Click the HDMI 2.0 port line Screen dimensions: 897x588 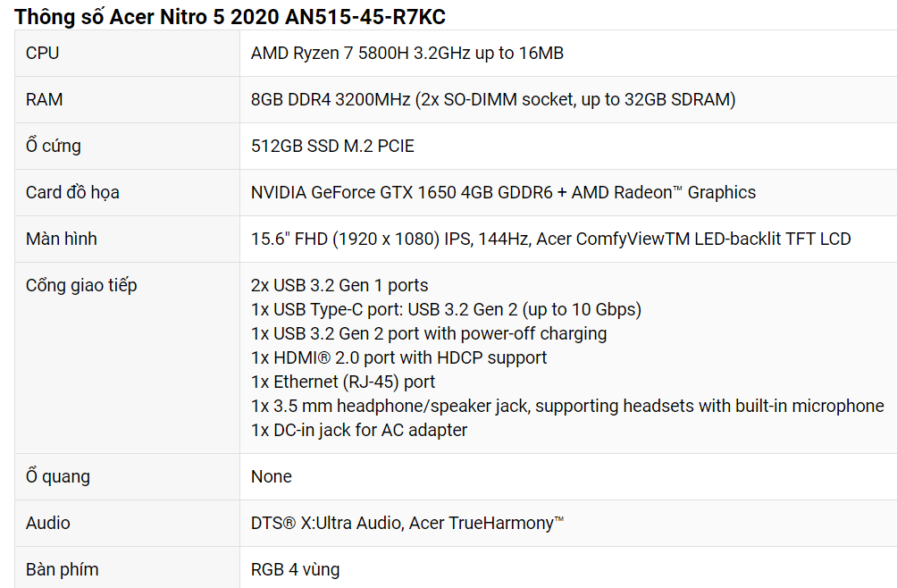click(x=398, y=357)
